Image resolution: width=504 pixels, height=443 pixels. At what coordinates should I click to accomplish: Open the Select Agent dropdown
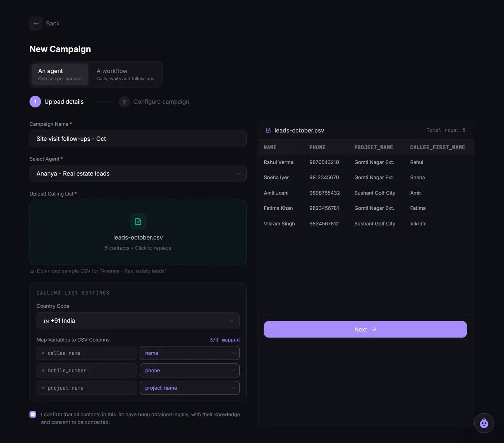pyautogui.click(x=138, y=174)
